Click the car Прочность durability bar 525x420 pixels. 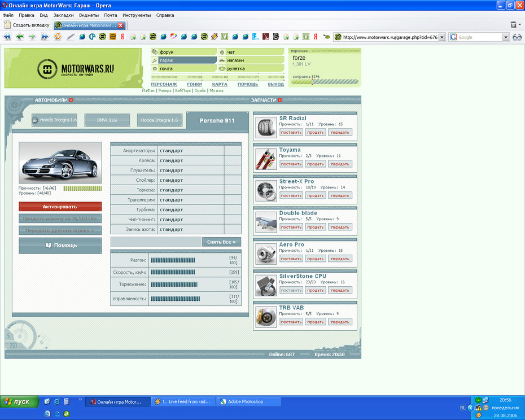(82, 188)
